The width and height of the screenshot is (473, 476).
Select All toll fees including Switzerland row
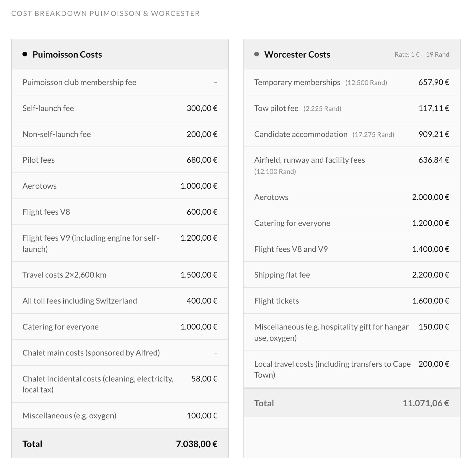pyautogui.click(x=120, y=301)
